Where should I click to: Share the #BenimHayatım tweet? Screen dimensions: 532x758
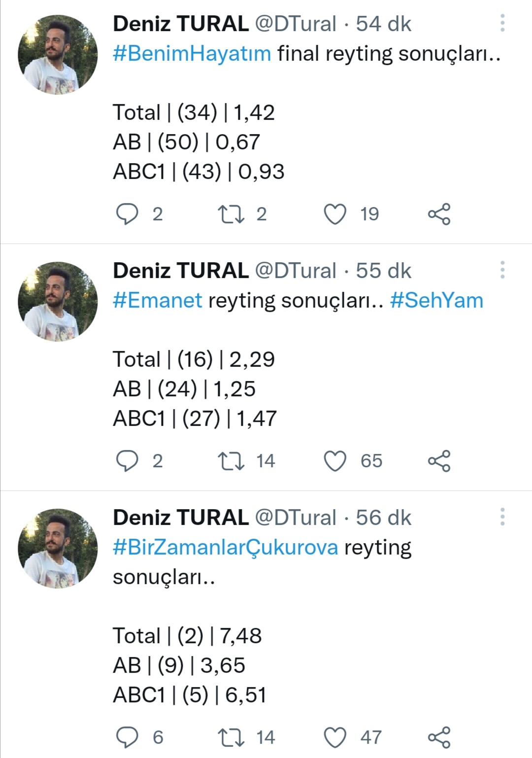pyautogui.click(x=439, y=214)
